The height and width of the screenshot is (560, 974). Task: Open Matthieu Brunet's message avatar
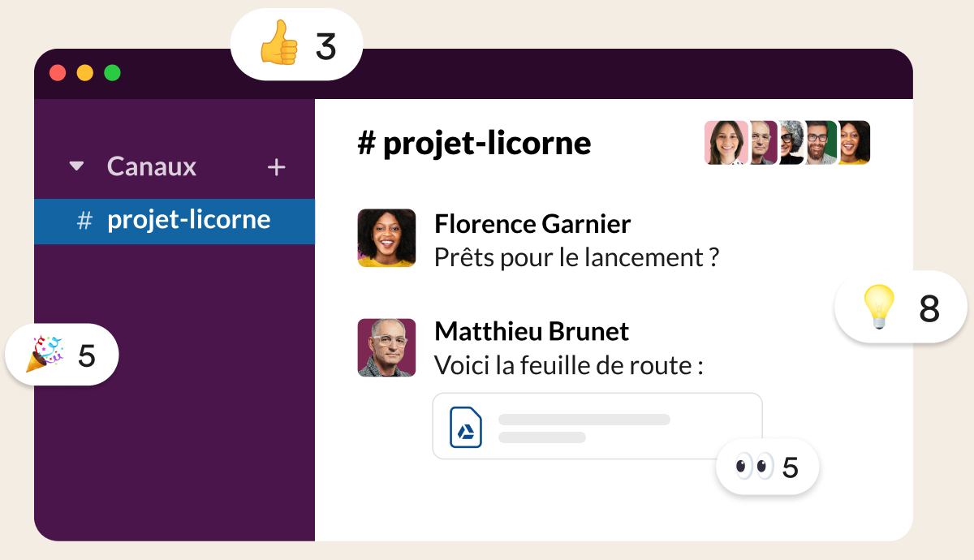click(x=386, y=347)
